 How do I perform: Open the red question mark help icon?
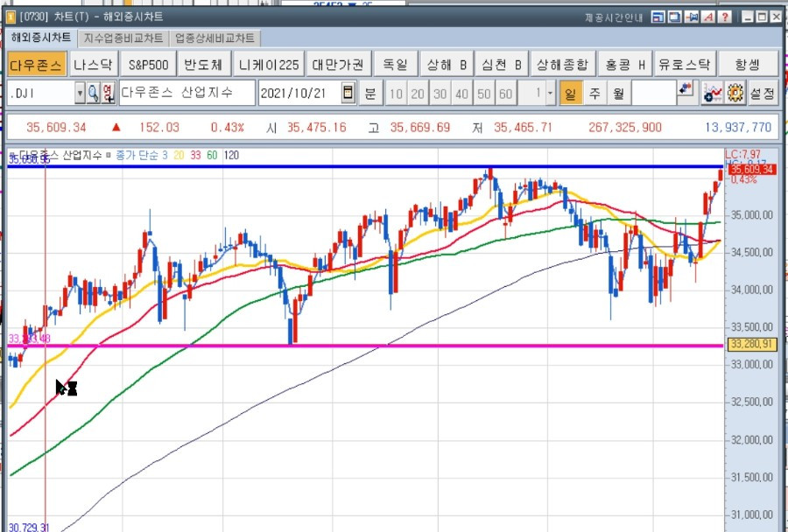[725, 17]
